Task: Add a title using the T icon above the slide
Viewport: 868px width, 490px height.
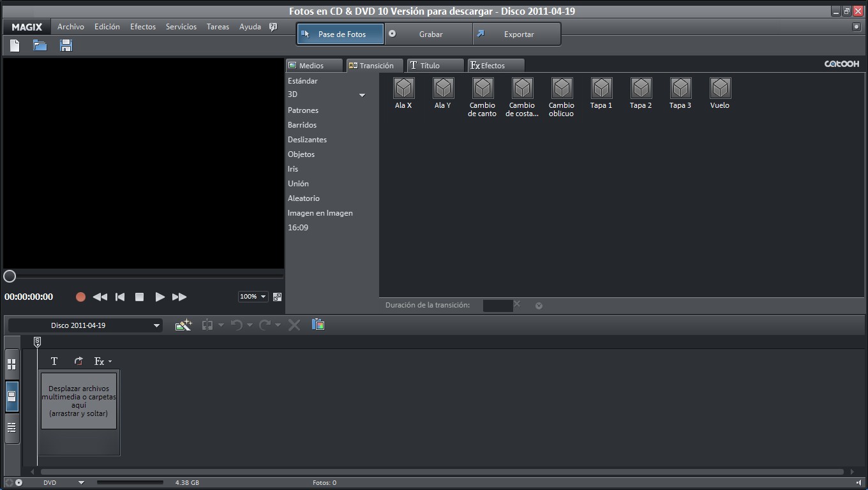Action: [x=54, y=361]
